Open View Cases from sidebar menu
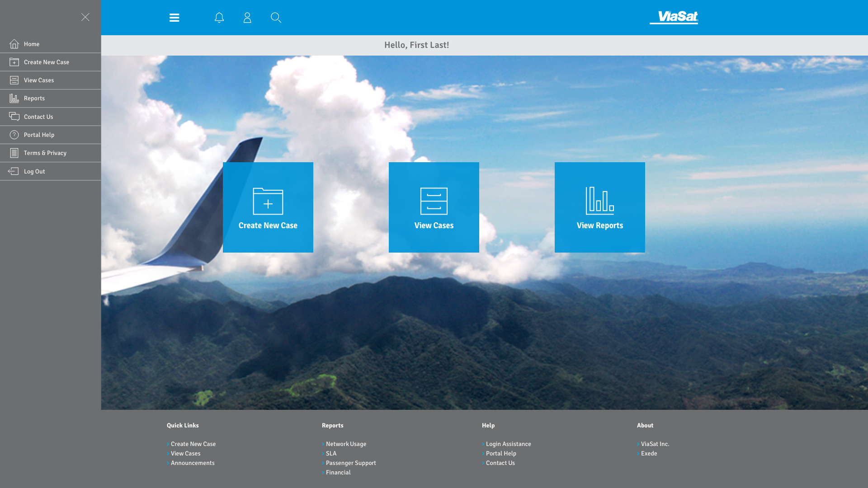868x488 pixels. tap(39, 80)
